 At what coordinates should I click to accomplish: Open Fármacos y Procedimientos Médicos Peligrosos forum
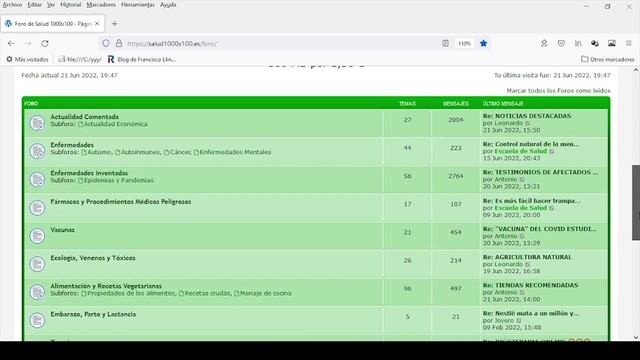pyautogui.click(x=121, y=202)
